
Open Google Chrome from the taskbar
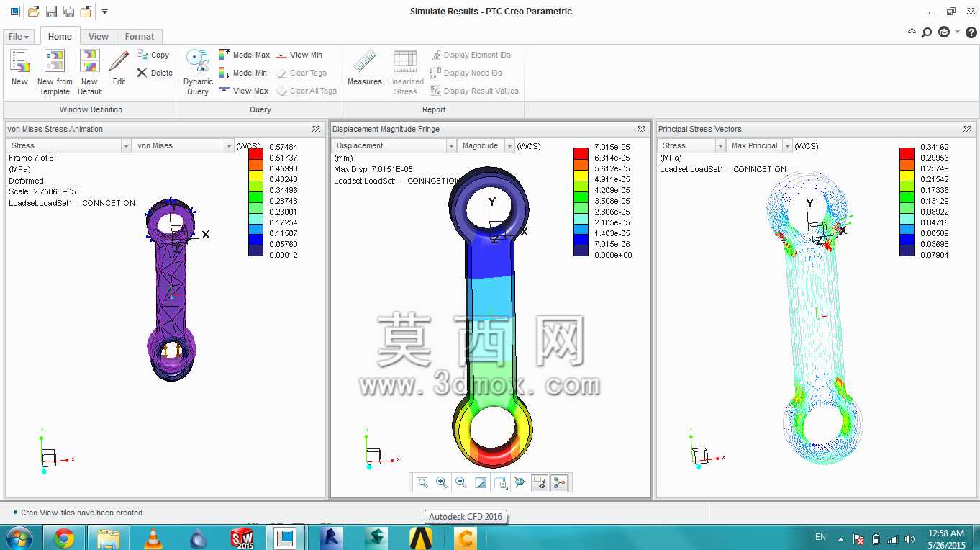click(64, 537)
